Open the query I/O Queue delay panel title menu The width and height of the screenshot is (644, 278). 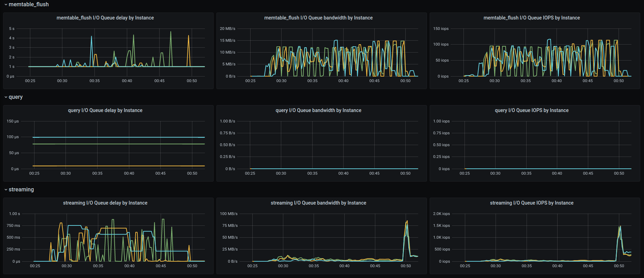(105, 110)
